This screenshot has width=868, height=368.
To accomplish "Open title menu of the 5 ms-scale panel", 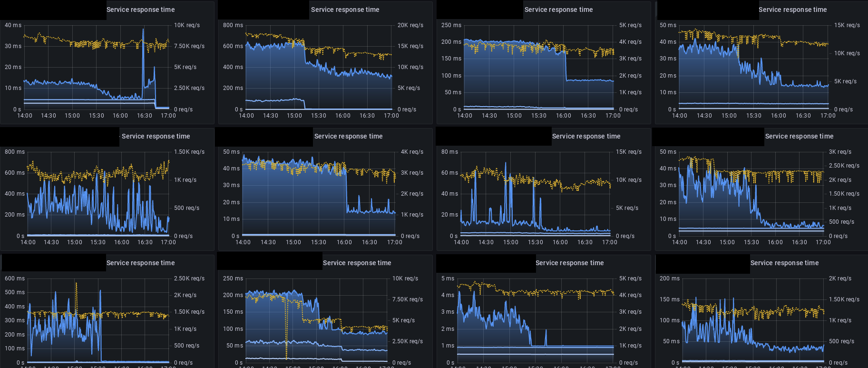I will pos(569,263).
